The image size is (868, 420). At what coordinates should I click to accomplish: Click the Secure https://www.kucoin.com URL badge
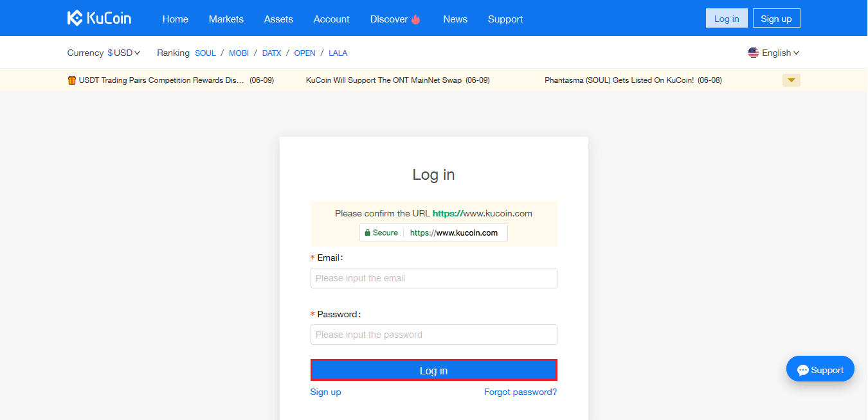click(x=434, y=232)
